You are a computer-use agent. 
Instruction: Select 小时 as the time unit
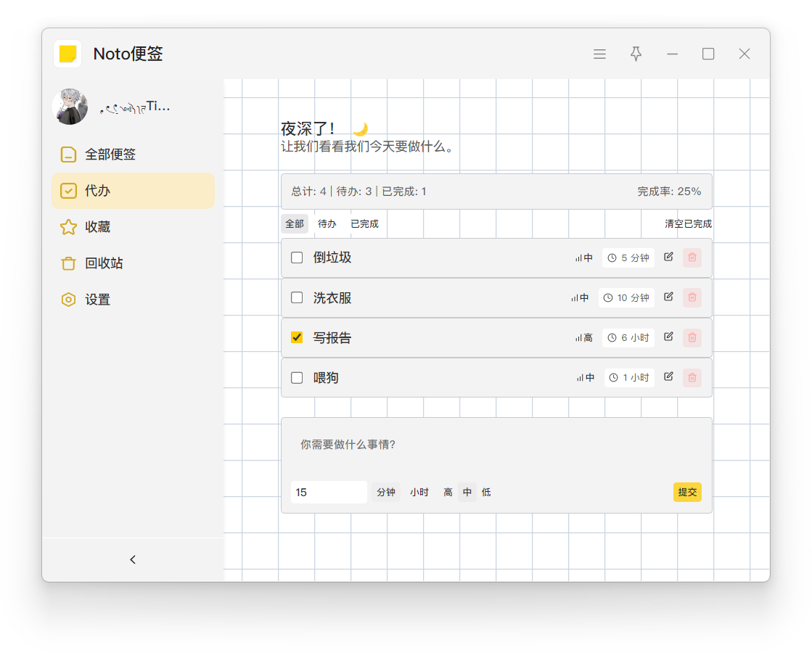[419, 493]
